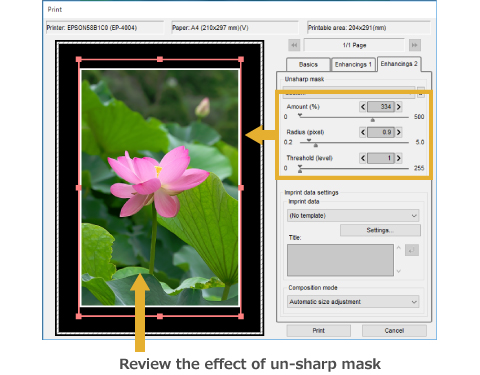The width and height of the screenshot is (480, 375).
Task: Click the bottom-center frame resize handle
Action: (160, 316)
